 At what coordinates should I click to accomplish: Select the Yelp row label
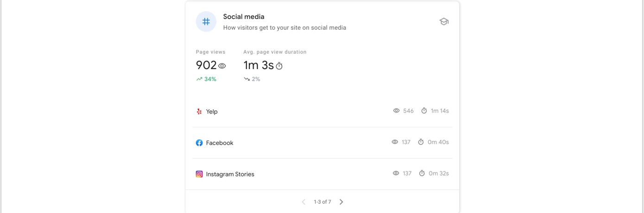coord(212,112)
